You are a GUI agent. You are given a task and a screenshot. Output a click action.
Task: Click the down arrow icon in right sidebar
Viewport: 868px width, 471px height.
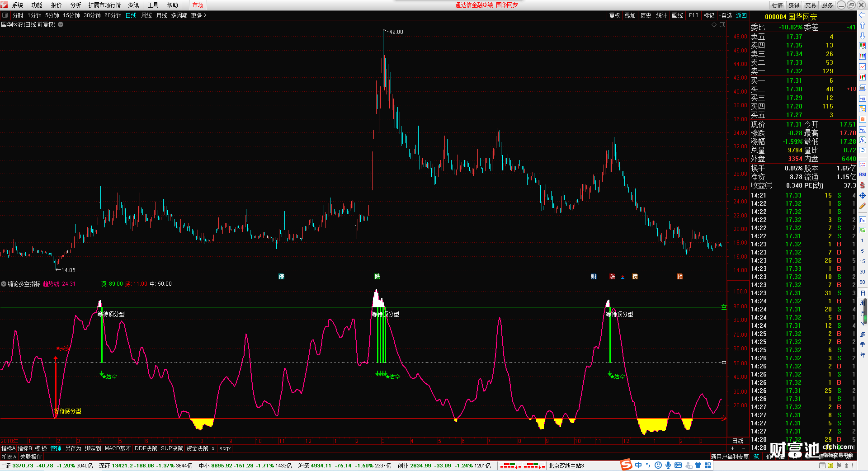[x=863, y=36]
